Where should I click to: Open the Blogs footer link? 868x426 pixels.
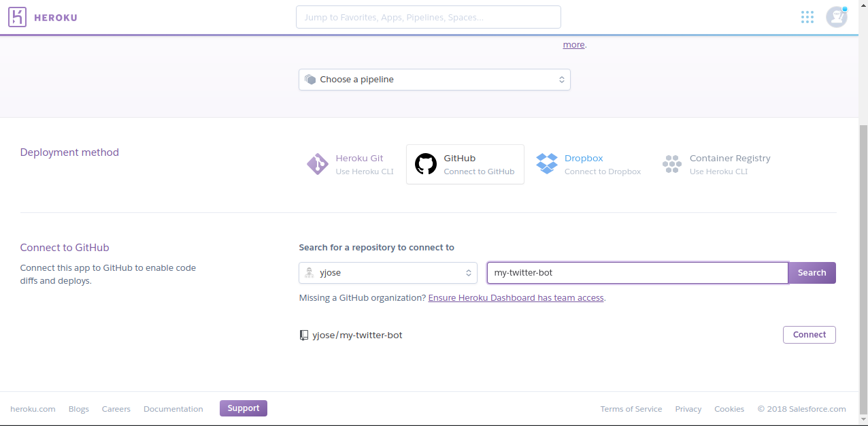(79, 409)
